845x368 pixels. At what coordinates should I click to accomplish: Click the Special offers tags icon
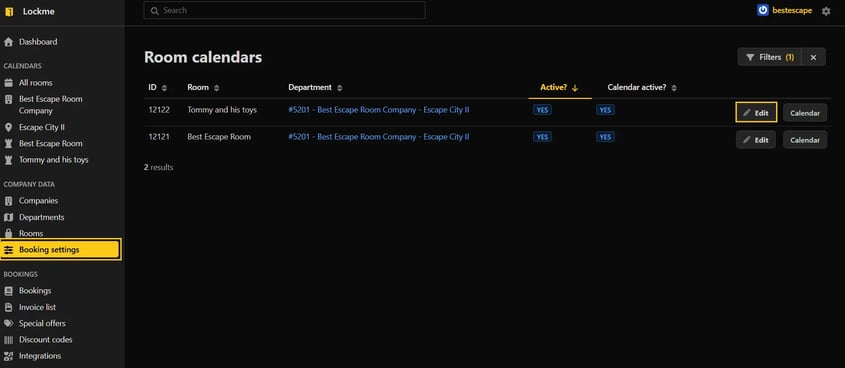point(8,323)
